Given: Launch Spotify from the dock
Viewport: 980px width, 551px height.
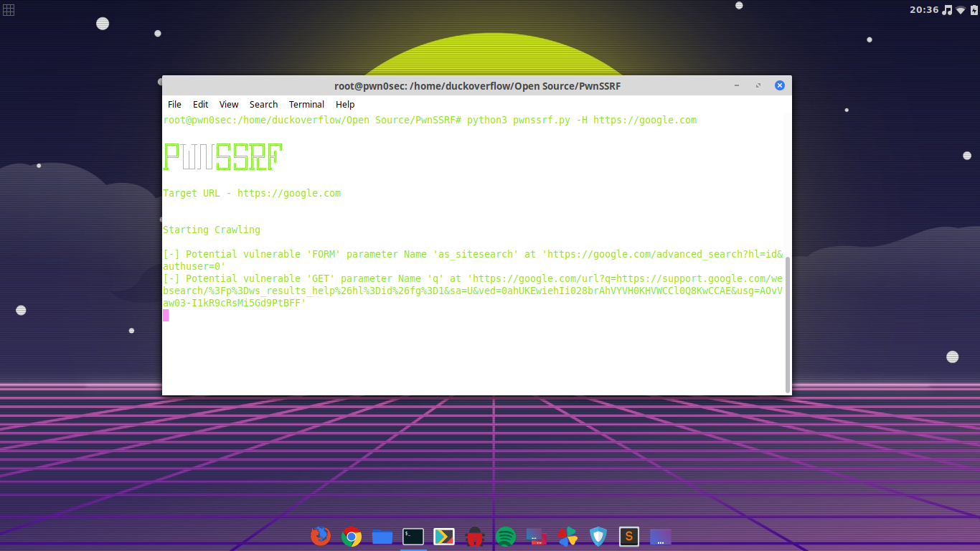Looking at the screenshot, I should click(x=506, y=536).
